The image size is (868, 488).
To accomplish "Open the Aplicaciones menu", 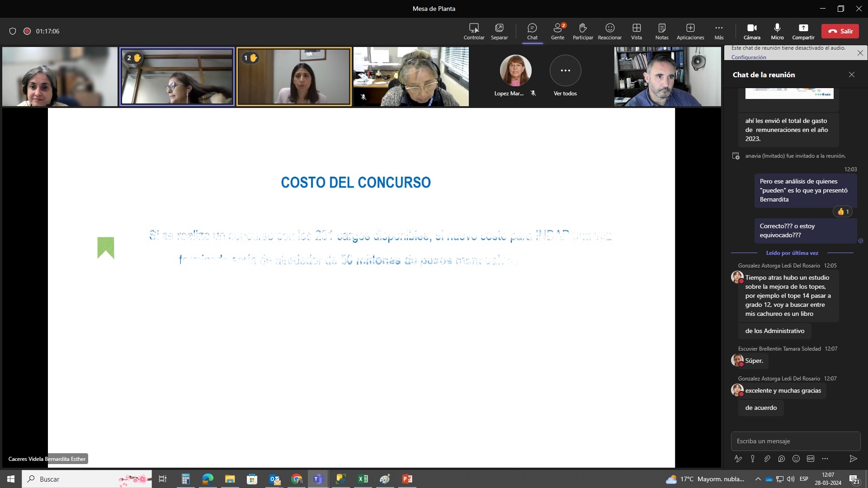I will click(x=690, y=31).
